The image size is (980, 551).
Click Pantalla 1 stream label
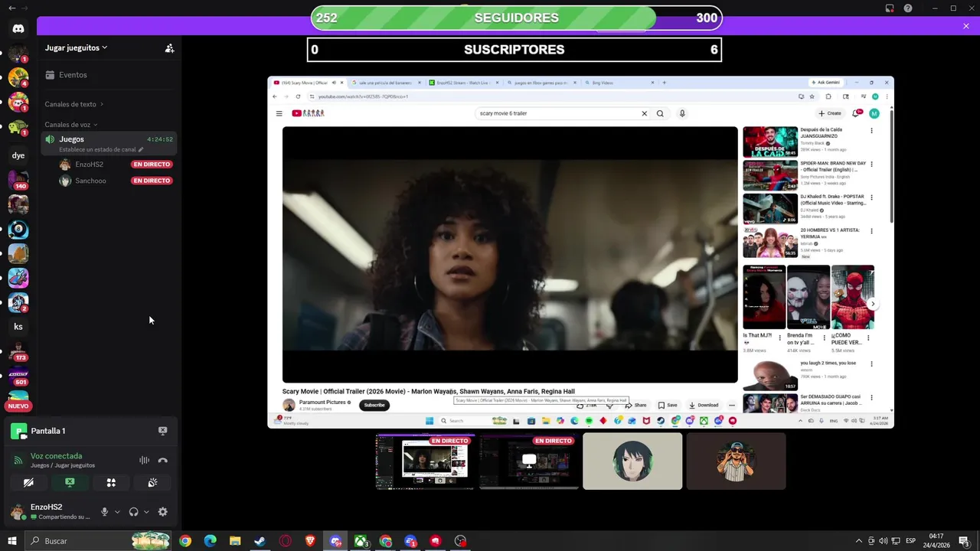point(47,431)
